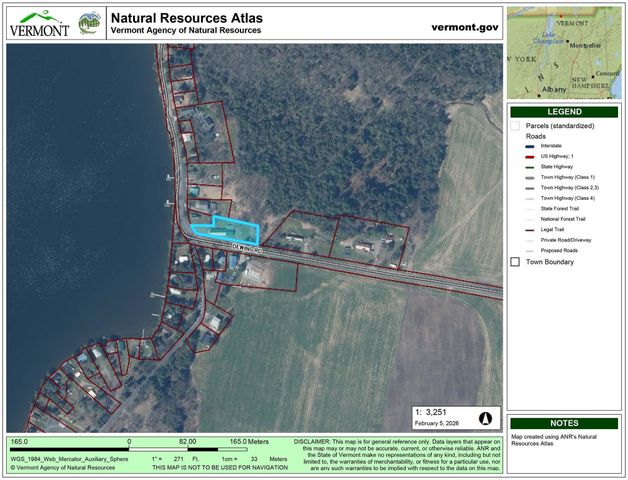Click the vermont.gov link

[463, 28]
